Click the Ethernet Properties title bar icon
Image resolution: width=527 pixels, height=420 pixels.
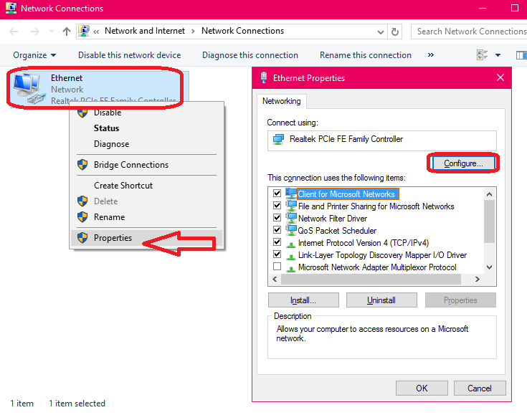[264, 77]
